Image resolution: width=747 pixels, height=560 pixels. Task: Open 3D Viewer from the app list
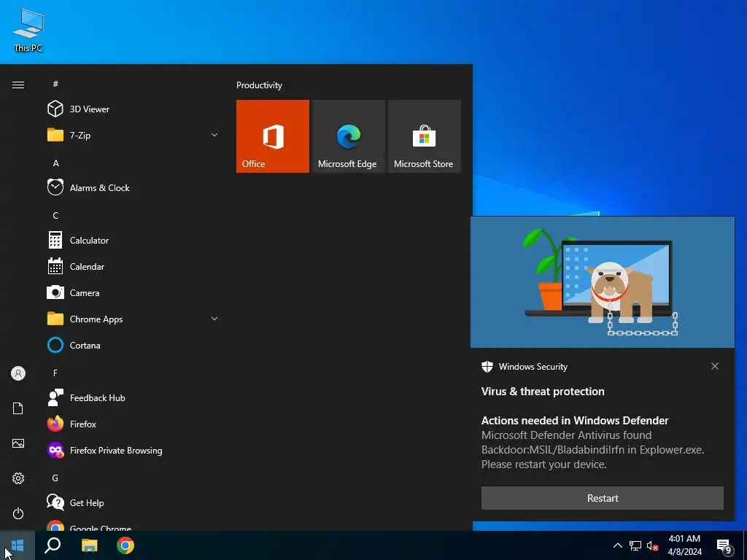tap(133, 109)
